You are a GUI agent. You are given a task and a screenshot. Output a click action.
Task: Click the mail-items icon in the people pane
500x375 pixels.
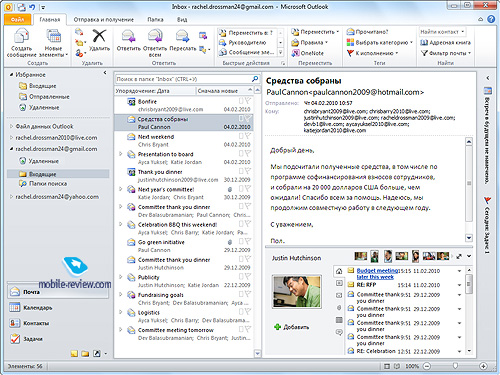coord(339,295)
